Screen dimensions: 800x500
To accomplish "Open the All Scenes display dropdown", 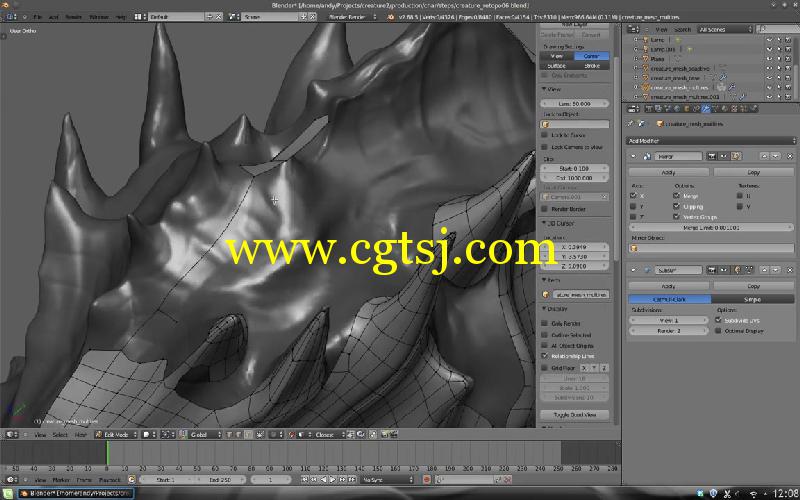I will point(725,30).
